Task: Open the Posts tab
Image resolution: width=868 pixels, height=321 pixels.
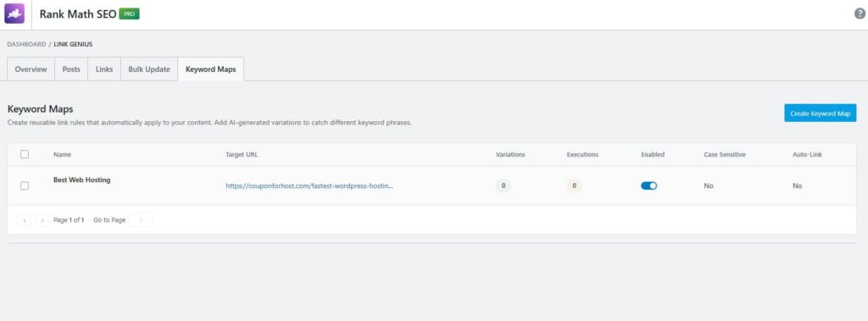Action: click(x=71, y=69)
